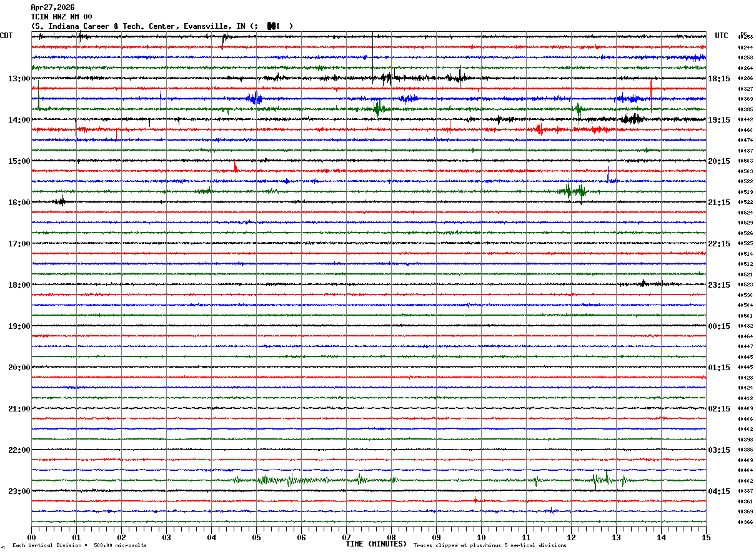Screen dimensions: 756x554
Task: Click the DC value 40398
Action: (745, 440)
